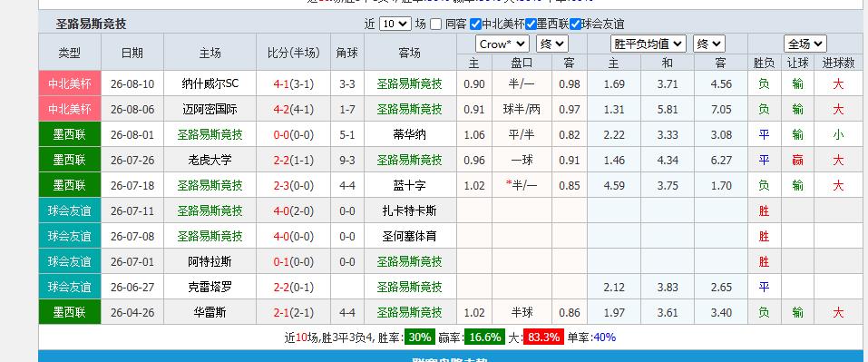The height and width of the screenshot is (362, 868).
Task: Click the 墨西联 tag on the 26-04-26 row
Action: click(x=70, y=312)
